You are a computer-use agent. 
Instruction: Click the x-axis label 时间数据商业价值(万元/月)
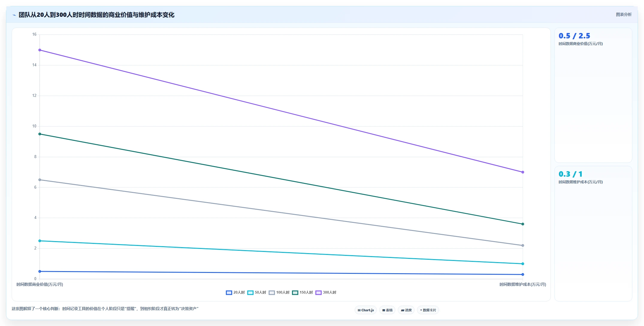(x=40, y=284)
